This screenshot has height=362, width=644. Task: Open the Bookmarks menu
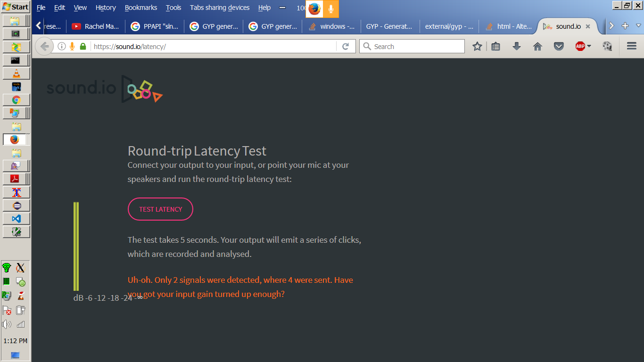141,8
